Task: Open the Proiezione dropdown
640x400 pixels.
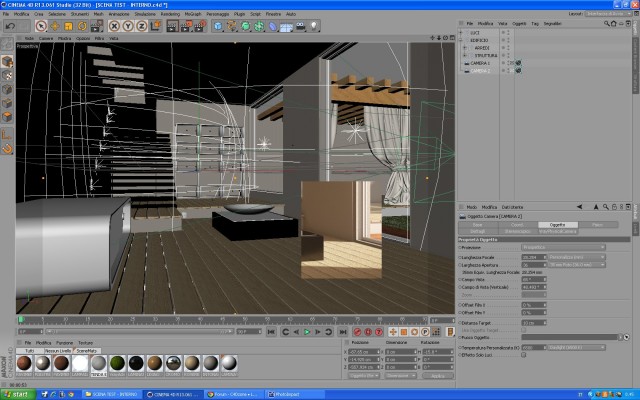Action: click(563, 247)
